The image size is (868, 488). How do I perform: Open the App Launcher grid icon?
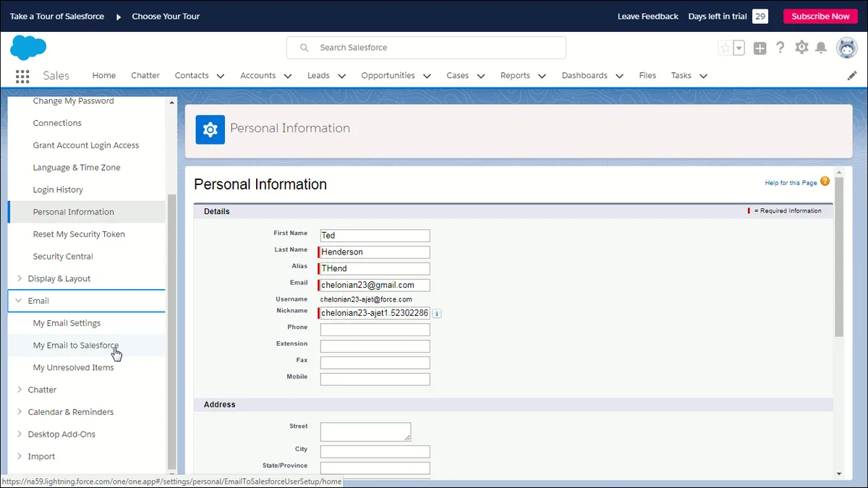coord(22,76)
